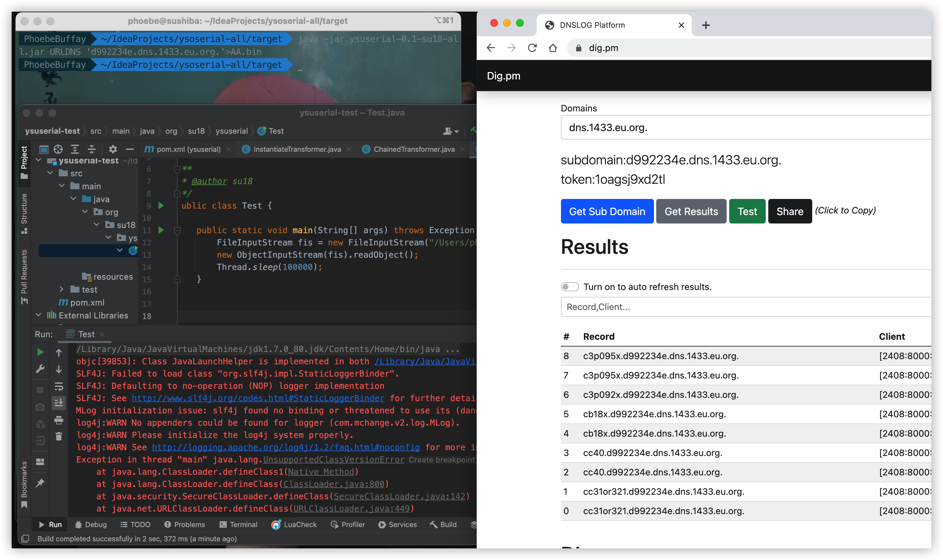Open the Terminal tool window tab
The width and height of the screenshot is (943, 560).
coord(238,524)
